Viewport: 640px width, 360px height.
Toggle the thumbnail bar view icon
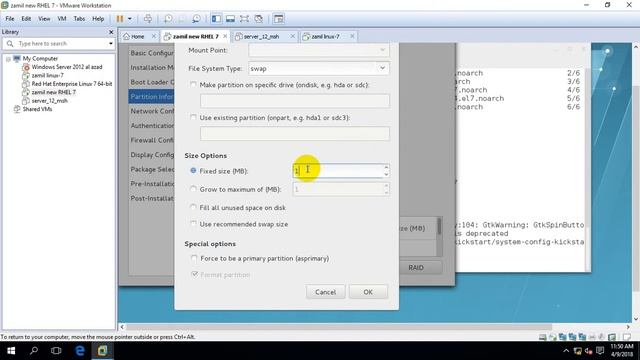(230, 19)
